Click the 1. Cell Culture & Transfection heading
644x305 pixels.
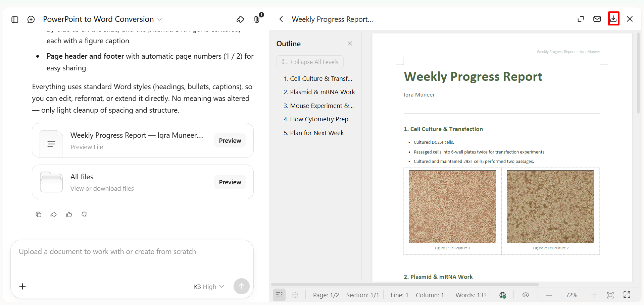[x=443, y=129]
